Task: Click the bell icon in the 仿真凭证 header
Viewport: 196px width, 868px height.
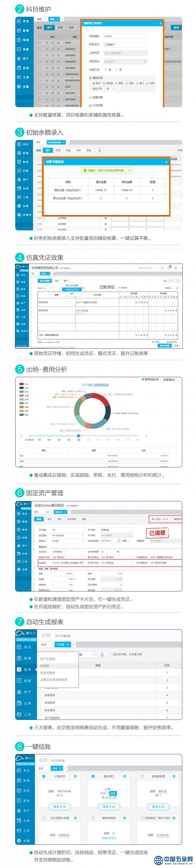Action: (169, 268)
